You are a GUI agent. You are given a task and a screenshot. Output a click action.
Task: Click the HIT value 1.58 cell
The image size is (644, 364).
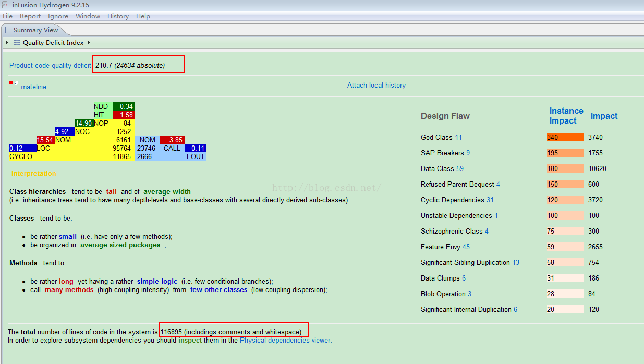124,115
